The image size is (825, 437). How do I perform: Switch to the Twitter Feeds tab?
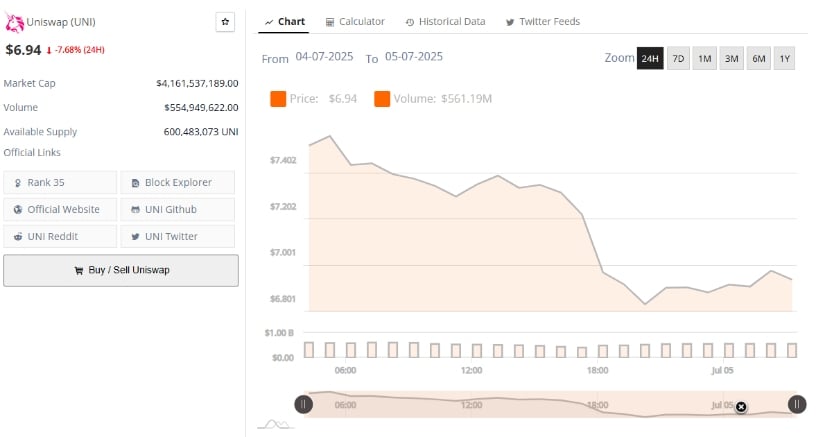542,22
